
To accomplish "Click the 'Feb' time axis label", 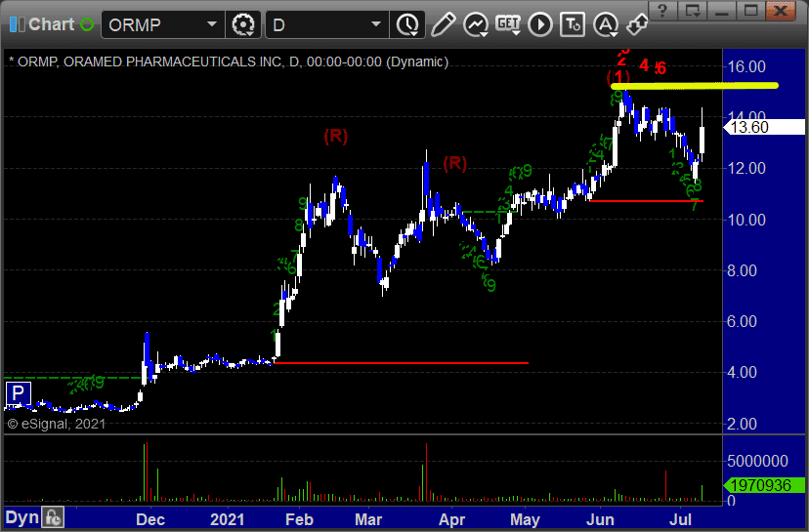I will [x=299, y=519].
